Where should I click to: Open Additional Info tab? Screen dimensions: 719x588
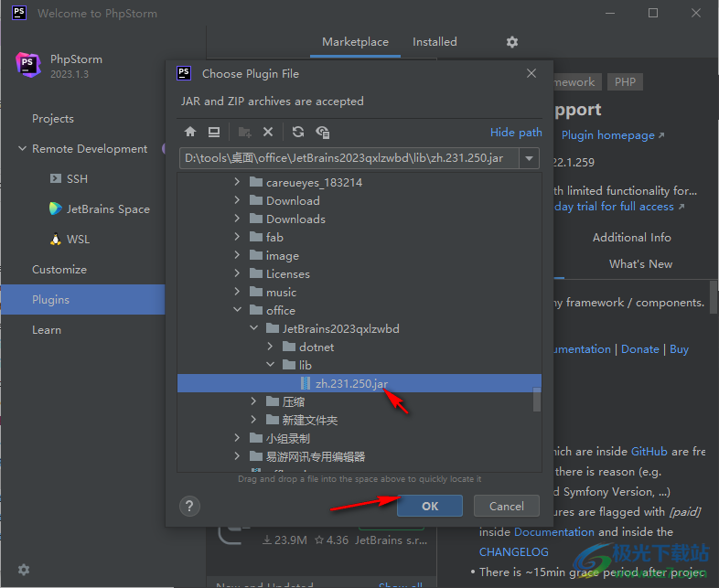click(631, 238)
